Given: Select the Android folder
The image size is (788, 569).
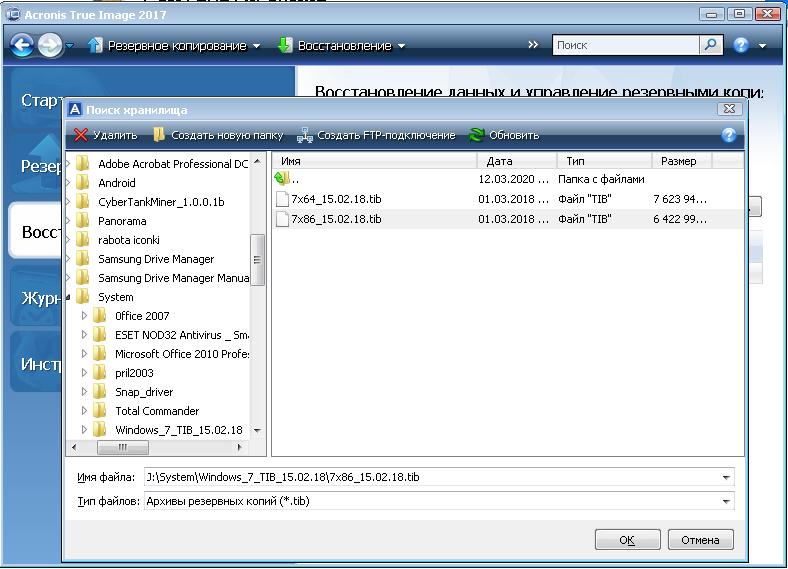Looking at the screenshot, I should 106,183.
